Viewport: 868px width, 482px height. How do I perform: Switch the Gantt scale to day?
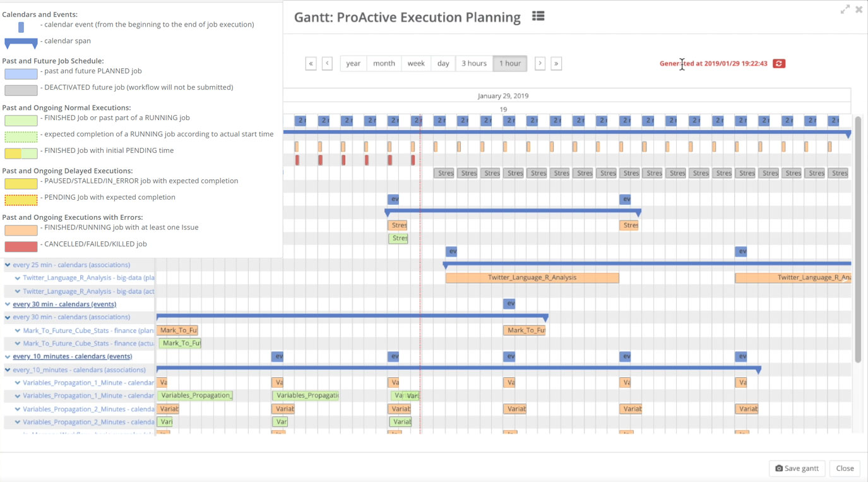pos(443,63)
